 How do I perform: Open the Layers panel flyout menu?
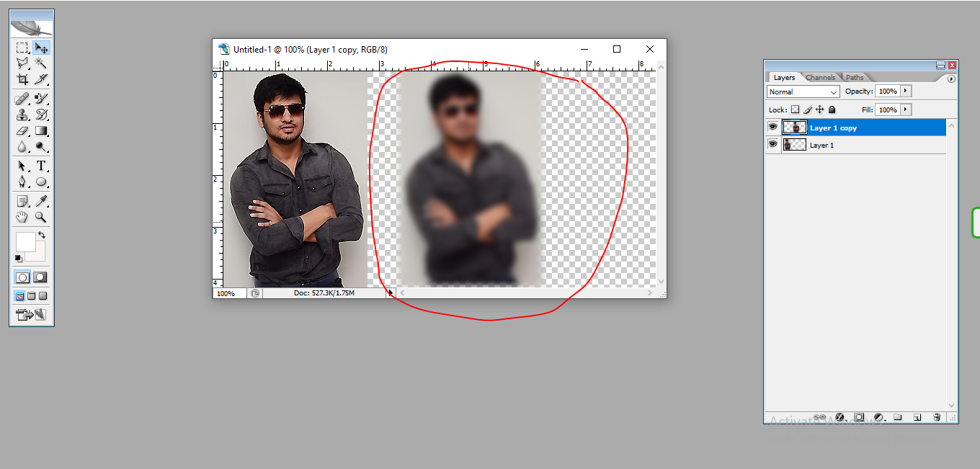[950, 77]
